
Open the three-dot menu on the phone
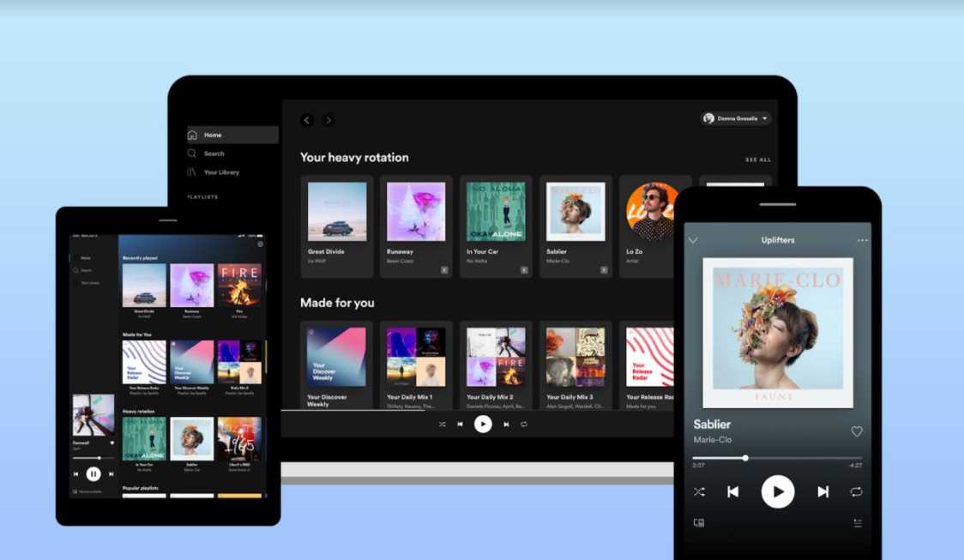click(x=863, y=240)
